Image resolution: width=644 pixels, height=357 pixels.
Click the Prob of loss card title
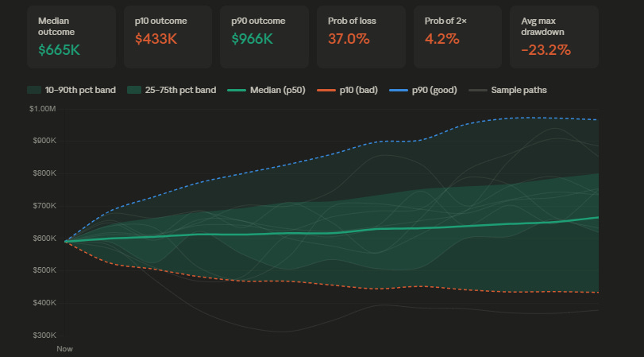click(x=352, y=21)
